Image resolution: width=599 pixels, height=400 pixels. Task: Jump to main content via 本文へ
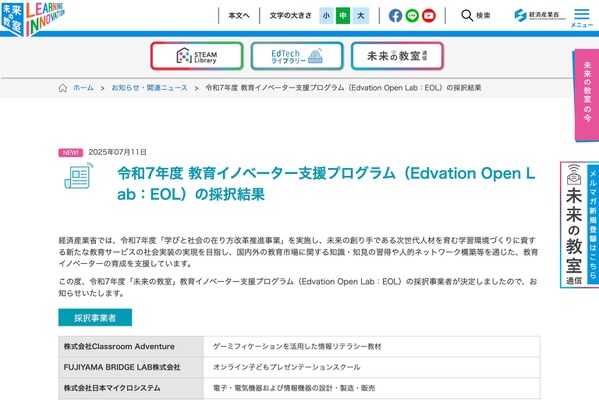point(239,16)
